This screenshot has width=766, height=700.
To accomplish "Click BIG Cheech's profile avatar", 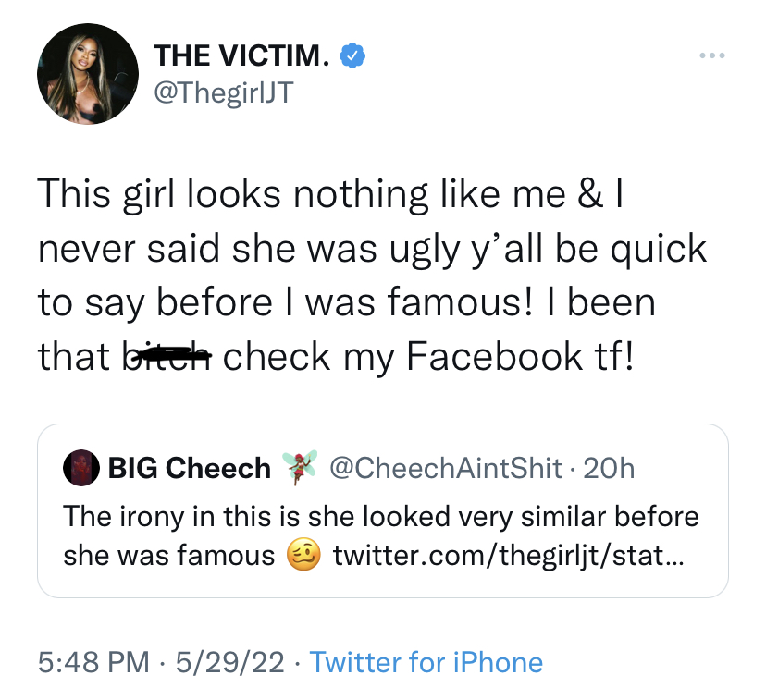I will pyautogui.click(x=81, y=469).
